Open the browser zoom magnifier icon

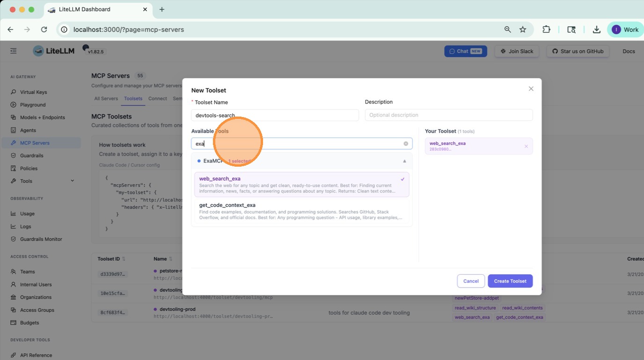coord(507,29)
